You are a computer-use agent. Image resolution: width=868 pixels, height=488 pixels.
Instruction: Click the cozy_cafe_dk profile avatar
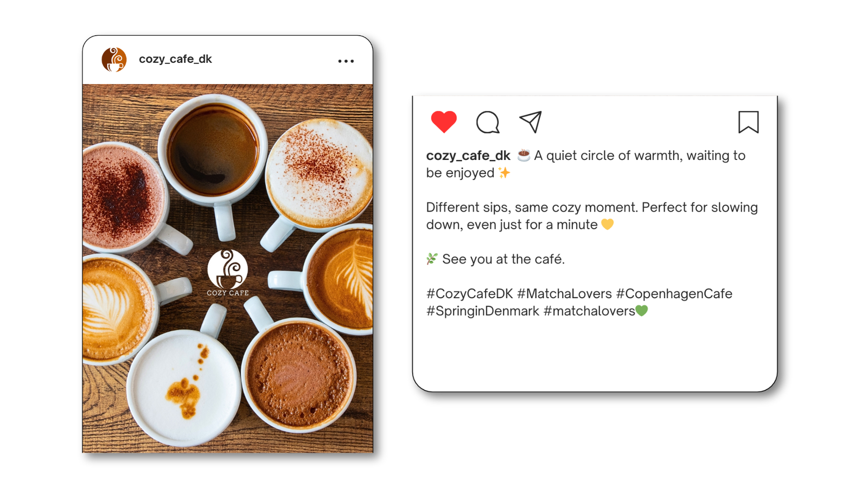pos(114,60)
